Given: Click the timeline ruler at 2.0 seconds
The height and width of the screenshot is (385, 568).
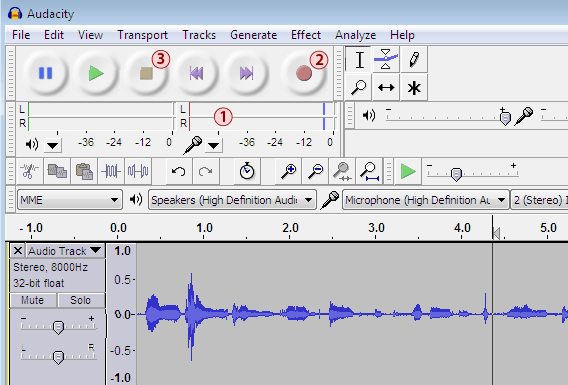Looking at the screenshot, I should coord(290,228).
